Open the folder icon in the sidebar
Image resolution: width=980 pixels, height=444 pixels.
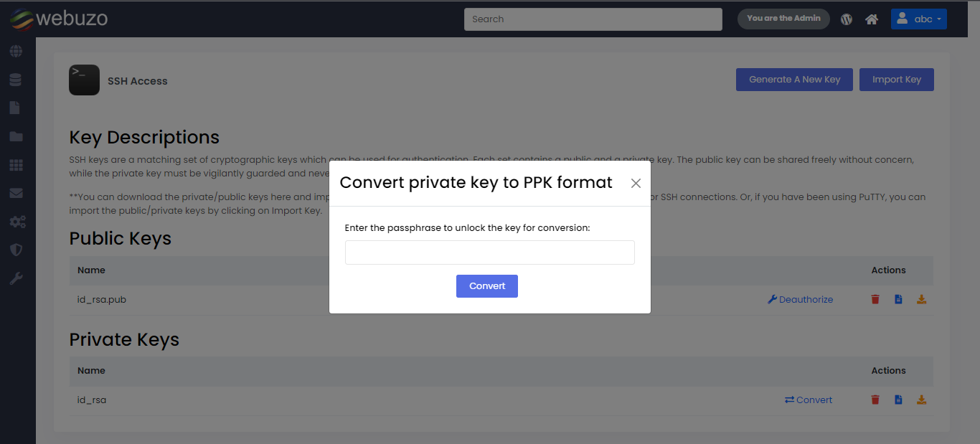point(16,136)
